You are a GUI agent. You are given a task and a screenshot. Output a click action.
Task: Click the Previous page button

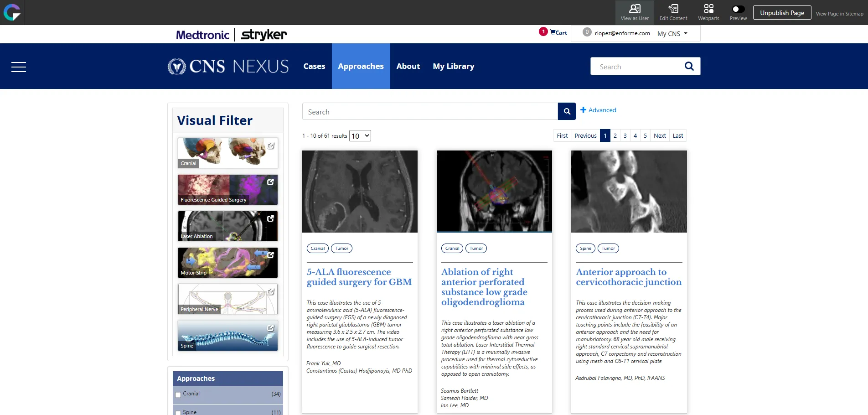click(585, 135)
